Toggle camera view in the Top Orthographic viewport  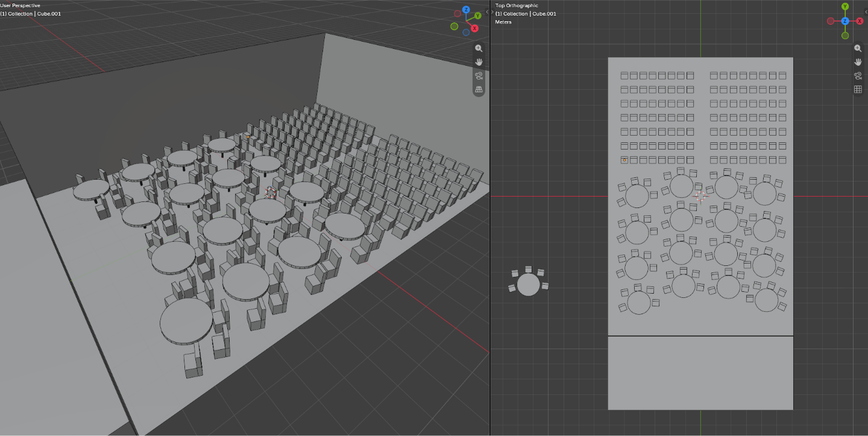point(858,76)
